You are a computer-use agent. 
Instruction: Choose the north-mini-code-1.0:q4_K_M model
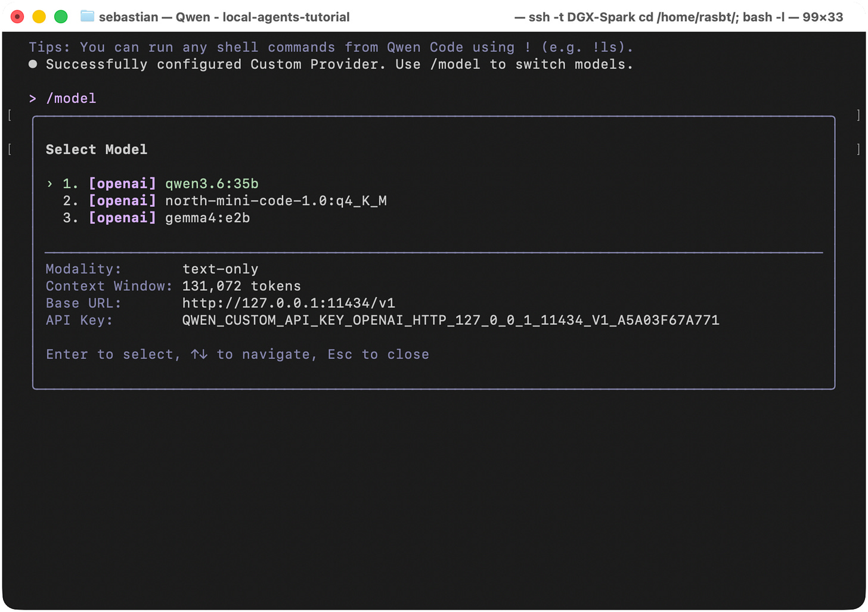click(x=225, y=201)
